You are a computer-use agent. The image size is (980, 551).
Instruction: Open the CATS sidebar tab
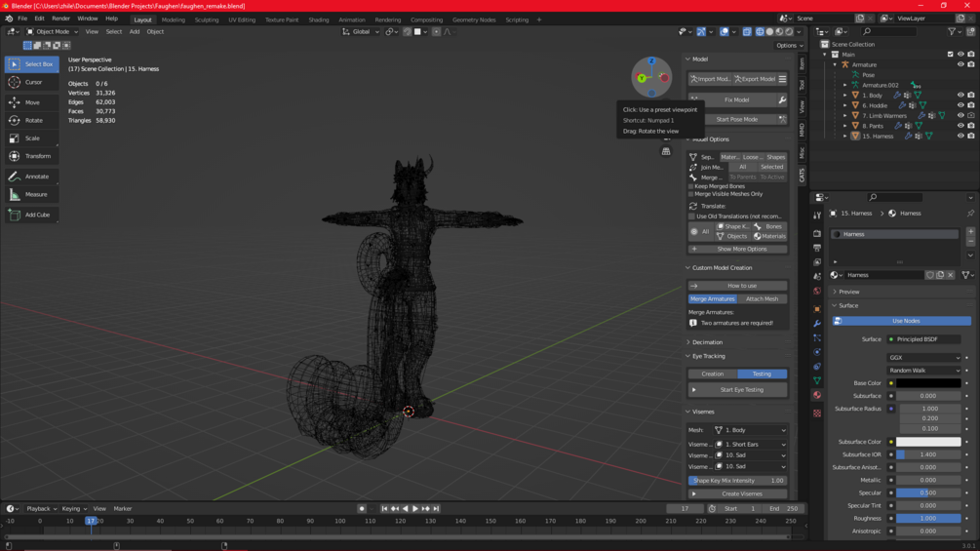pos(802,176)
